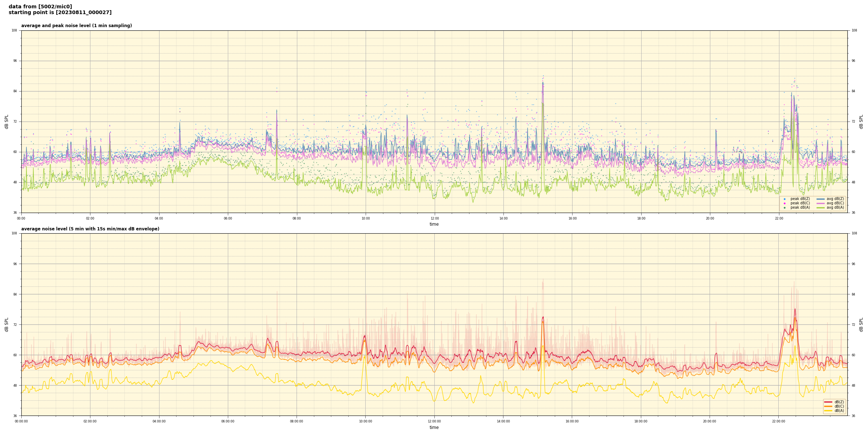Click the 'average and peak noise level' chart title

tap(76, 26)
